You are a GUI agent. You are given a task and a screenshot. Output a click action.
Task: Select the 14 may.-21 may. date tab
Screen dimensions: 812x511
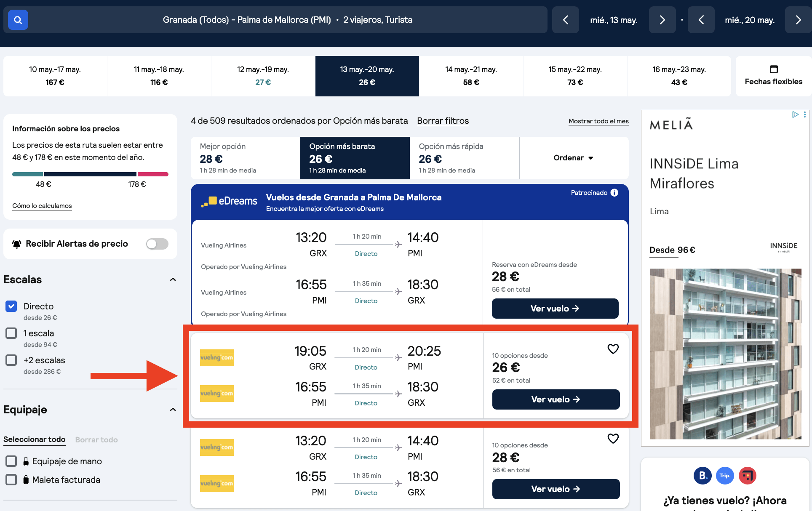(x=471, y=76)
